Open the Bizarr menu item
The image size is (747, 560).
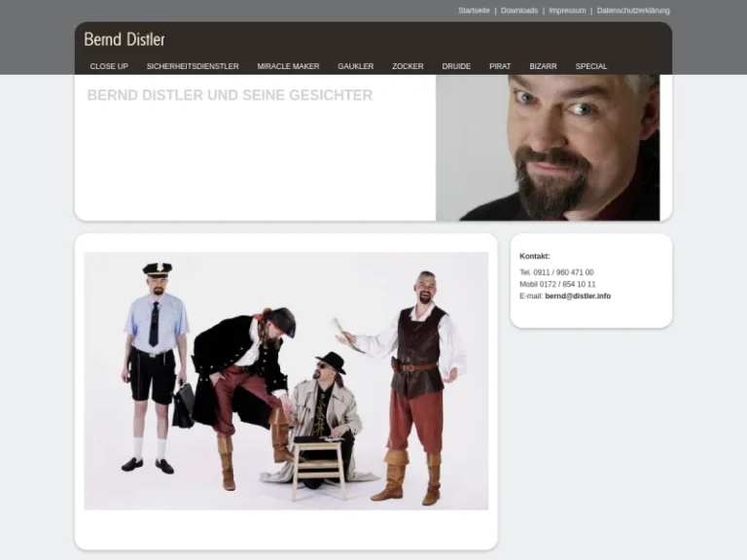pos(543,66)
